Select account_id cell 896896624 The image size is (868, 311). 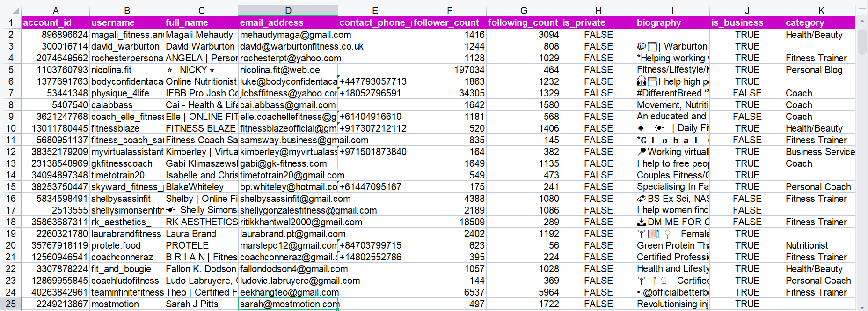coord(56,35)
